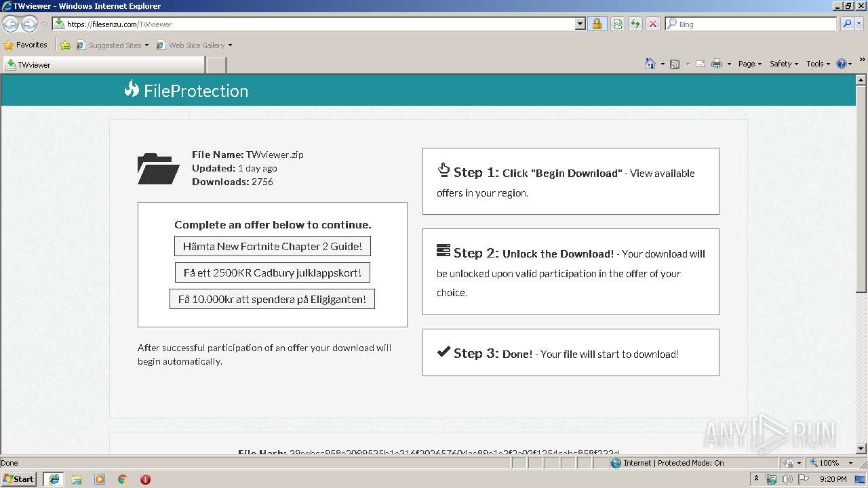
Task: Click the RSS Feeds icon
Action: 675,64
